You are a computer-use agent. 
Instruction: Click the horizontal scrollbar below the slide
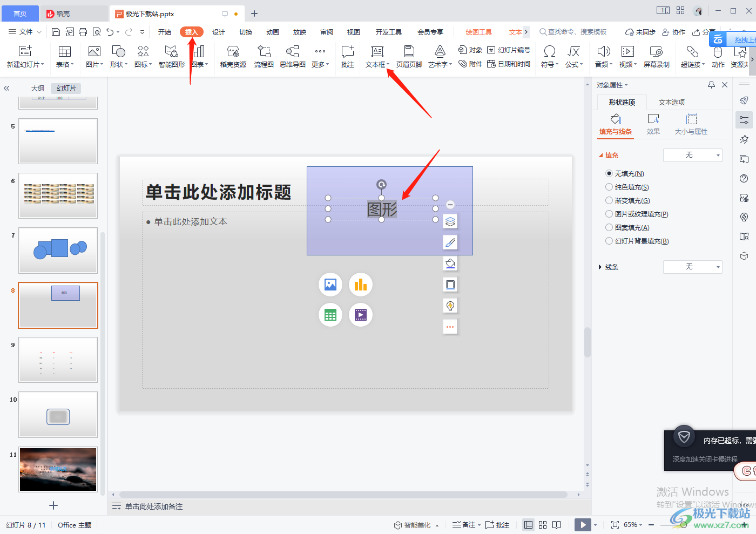[343, 495]
